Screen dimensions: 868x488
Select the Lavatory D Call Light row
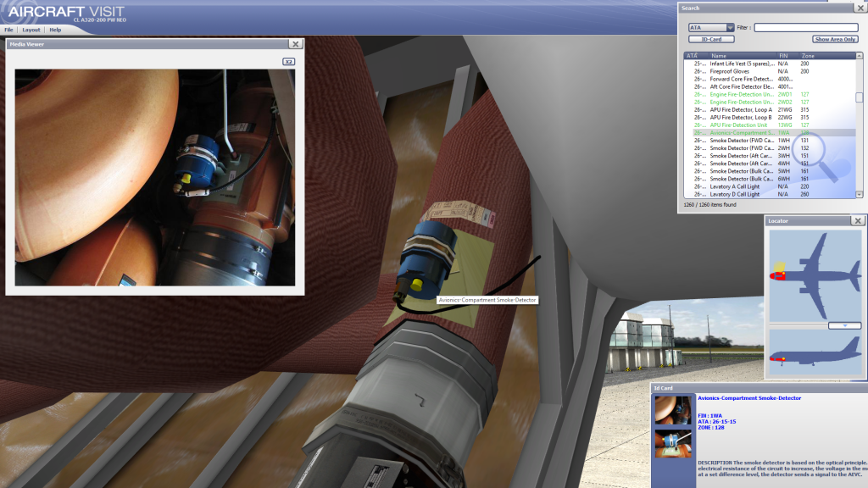coord(770,195)
